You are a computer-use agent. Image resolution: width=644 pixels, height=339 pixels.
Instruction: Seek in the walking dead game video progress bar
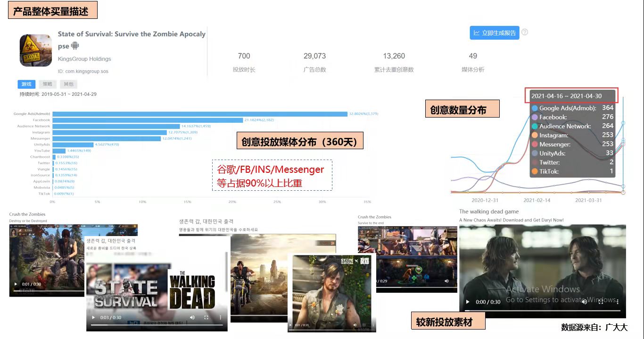click(x=543, y=310)
